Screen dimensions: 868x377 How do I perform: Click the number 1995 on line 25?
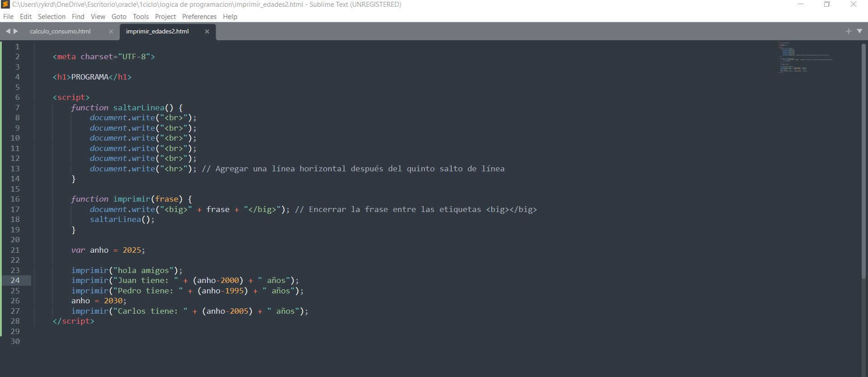pos(234,291)
